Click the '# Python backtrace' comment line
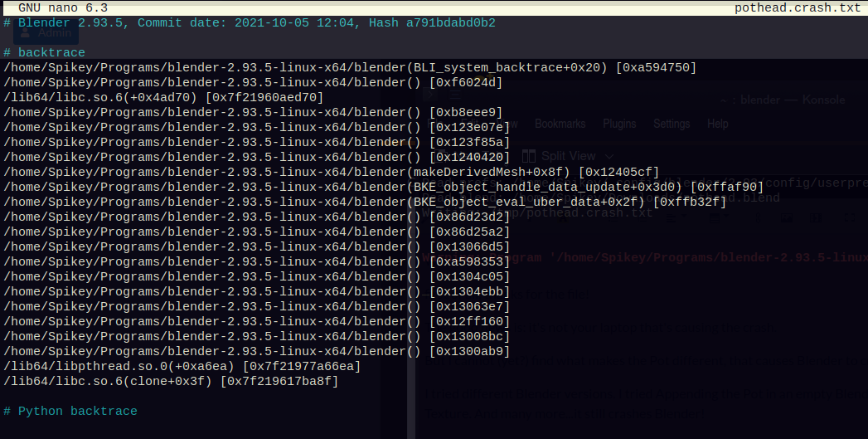 [70, 412]
